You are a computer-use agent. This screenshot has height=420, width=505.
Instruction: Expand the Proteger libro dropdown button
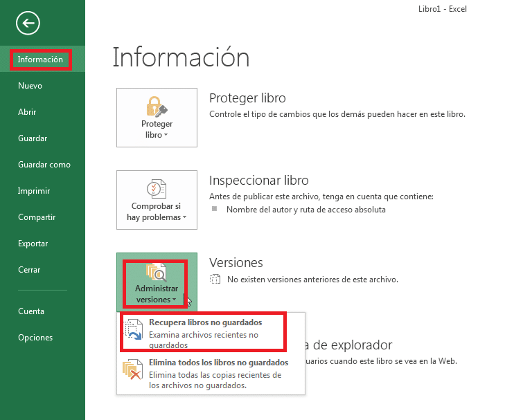click(157, 118)
